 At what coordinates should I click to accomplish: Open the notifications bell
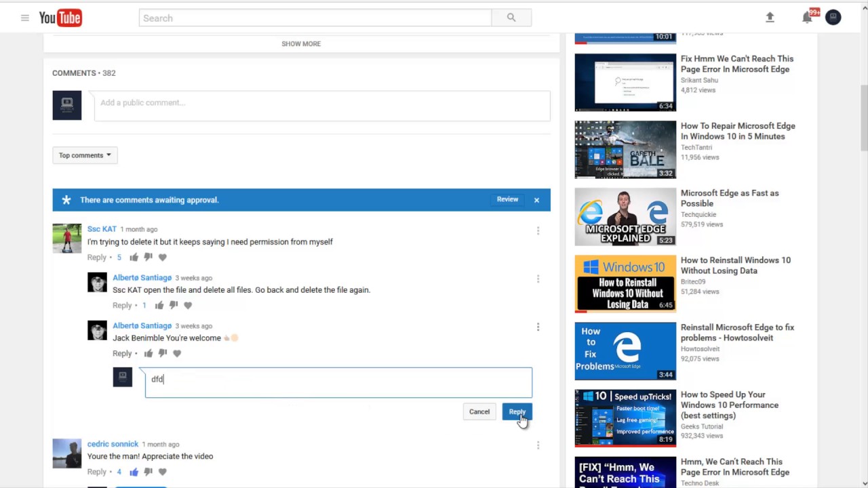coord(807,18)
